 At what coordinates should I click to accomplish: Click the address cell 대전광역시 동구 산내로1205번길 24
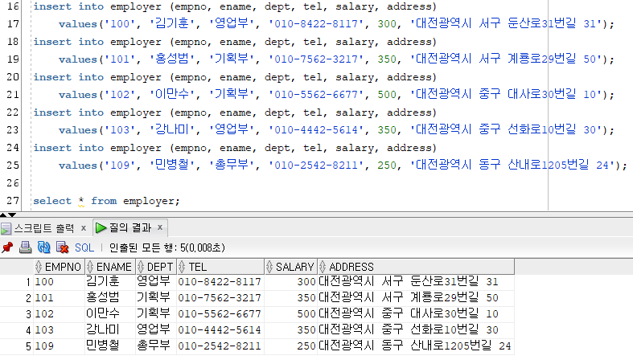click(x=416, y=346)
